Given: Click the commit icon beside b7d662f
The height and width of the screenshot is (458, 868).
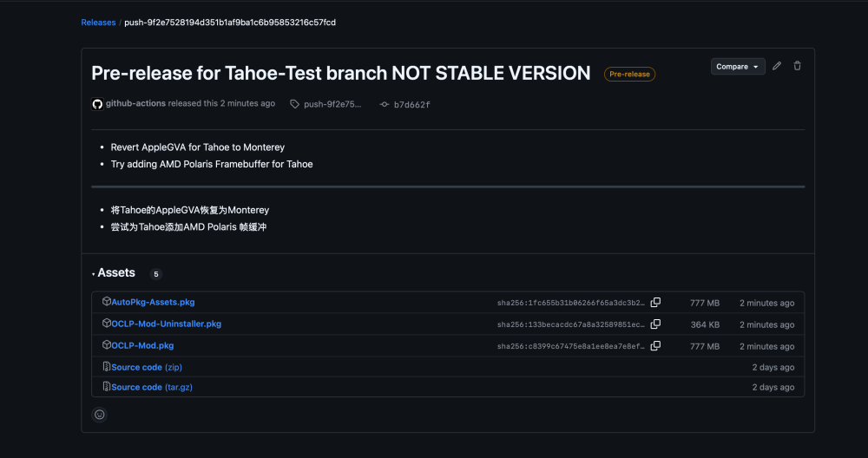Looking at the screenshot, I should point(385,104).
